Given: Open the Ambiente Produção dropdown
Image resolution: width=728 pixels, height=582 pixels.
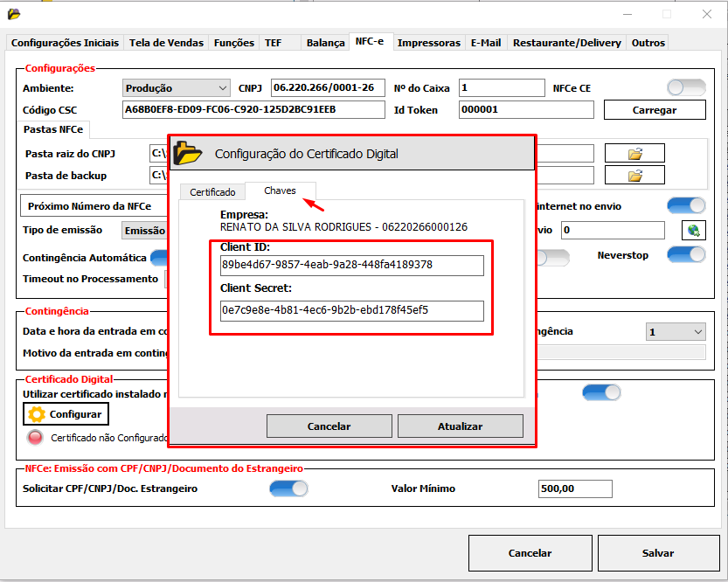Looking at the screenshot, I should pos(176,88).
